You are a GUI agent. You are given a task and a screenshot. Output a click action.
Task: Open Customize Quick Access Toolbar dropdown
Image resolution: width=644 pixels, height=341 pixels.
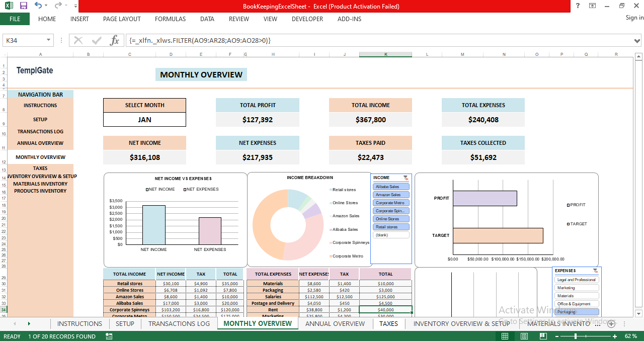[x=75, y=6]
